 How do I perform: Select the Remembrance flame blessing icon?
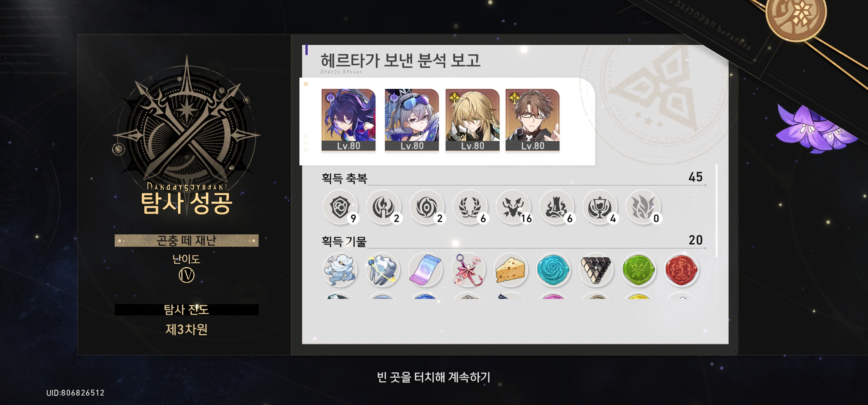pos(383,207)
